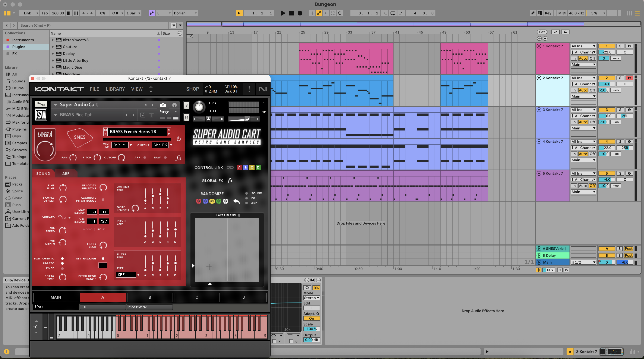This screenshot has width=644, height=359.
Task: Click the Control Link chain icon
Action: (x=230, y=168)
